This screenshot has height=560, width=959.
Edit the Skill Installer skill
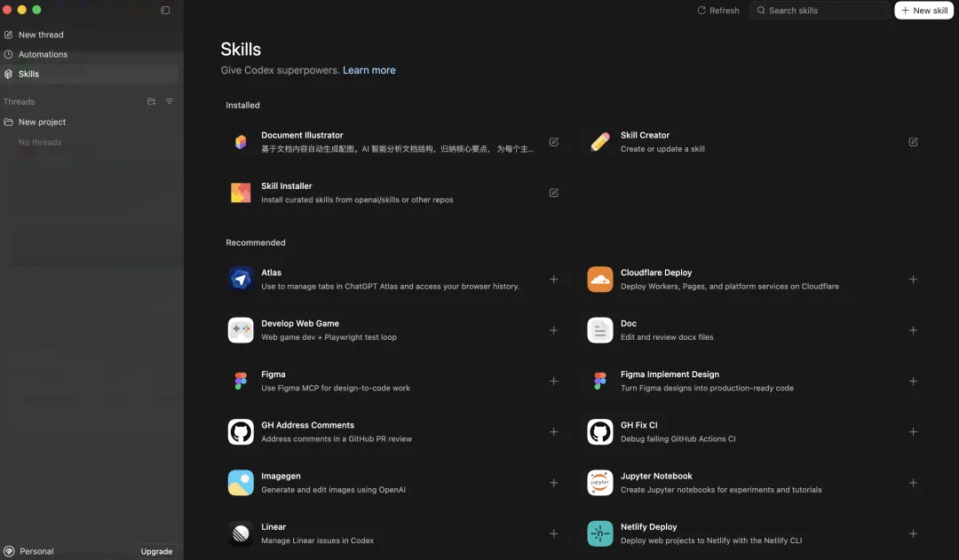tap(553, 193)
